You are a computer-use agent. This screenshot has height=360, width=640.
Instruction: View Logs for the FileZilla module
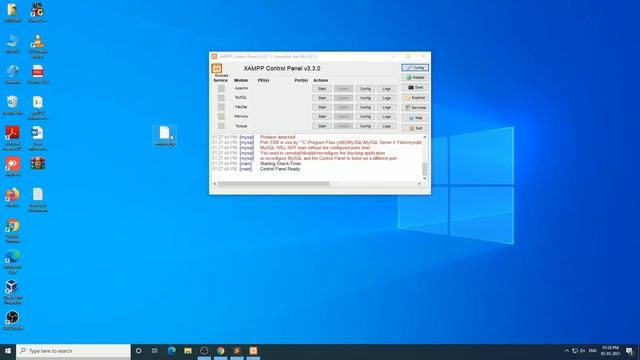(x=387, y=107)
